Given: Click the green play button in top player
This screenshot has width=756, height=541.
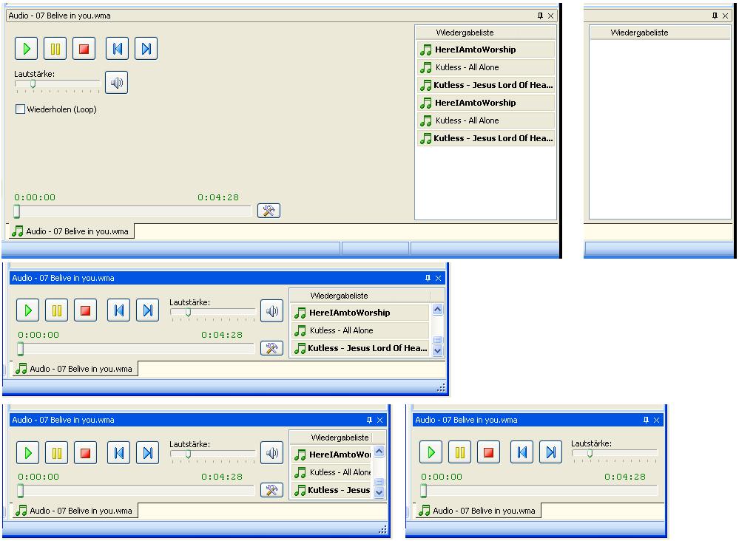Looking at the screenshot, I should tap(27, 49).
